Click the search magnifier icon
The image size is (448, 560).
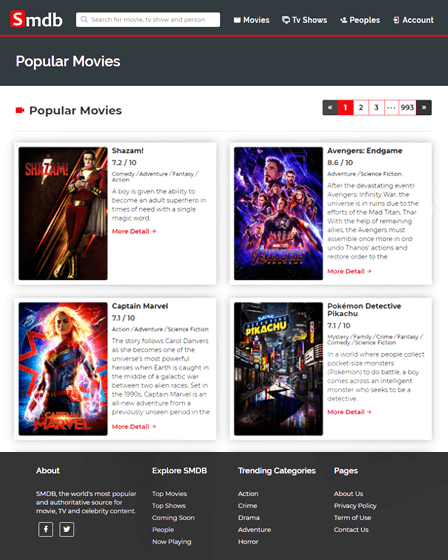click(84, 19)
